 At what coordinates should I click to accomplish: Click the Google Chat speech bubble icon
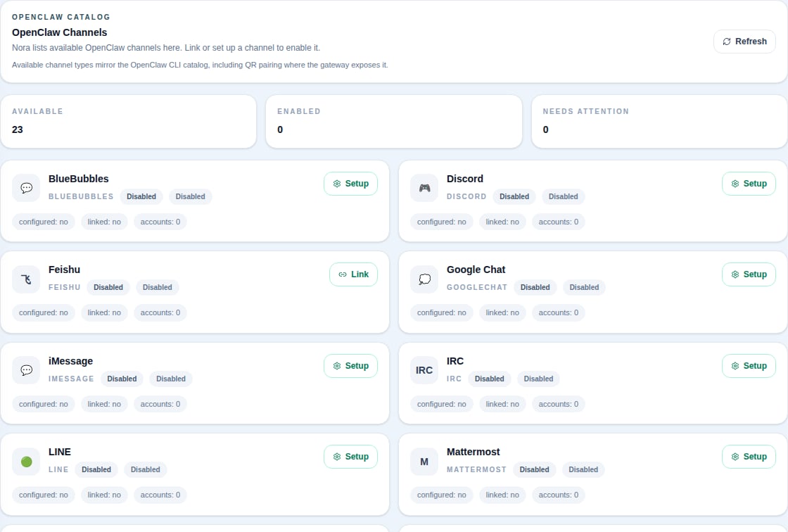[424, 279]
